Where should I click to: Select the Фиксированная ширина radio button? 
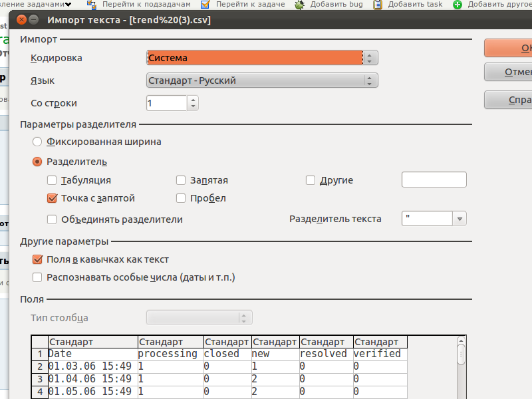click(37, 142)
